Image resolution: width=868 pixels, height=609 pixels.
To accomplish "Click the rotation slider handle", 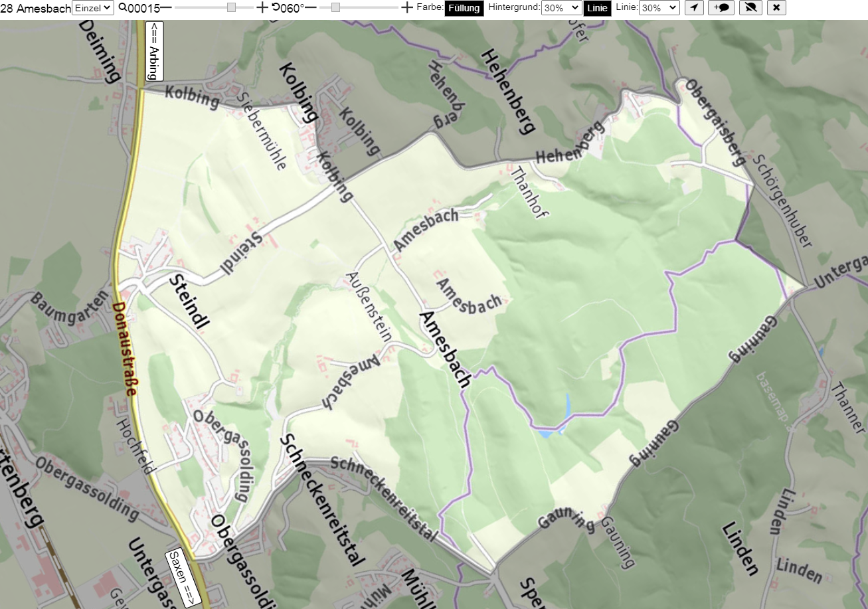I will [x=335, y=7].
